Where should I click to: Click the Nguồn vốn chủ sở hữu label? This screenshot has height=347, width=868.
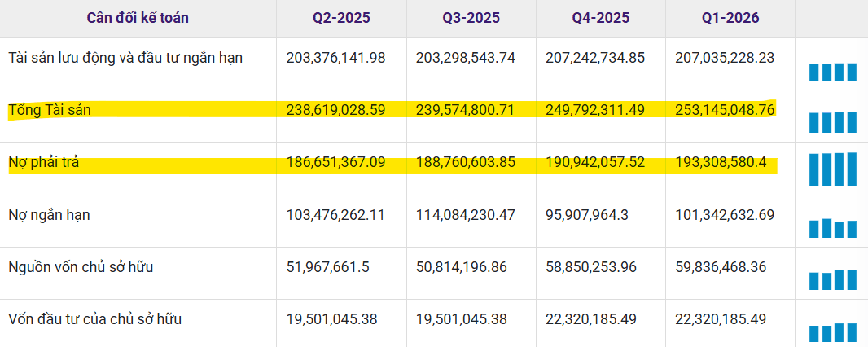pos(81,267)
